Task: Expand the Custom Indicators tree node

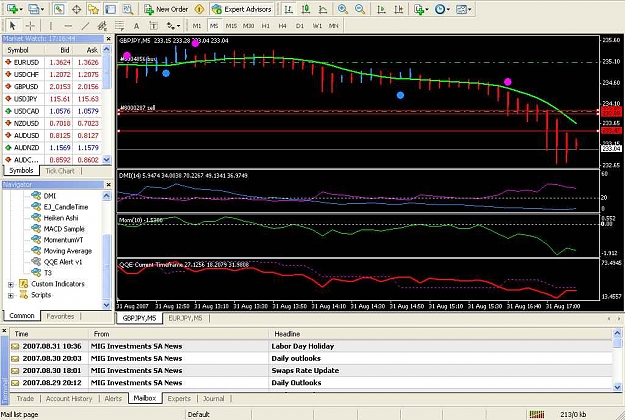Action: [11, 285]
